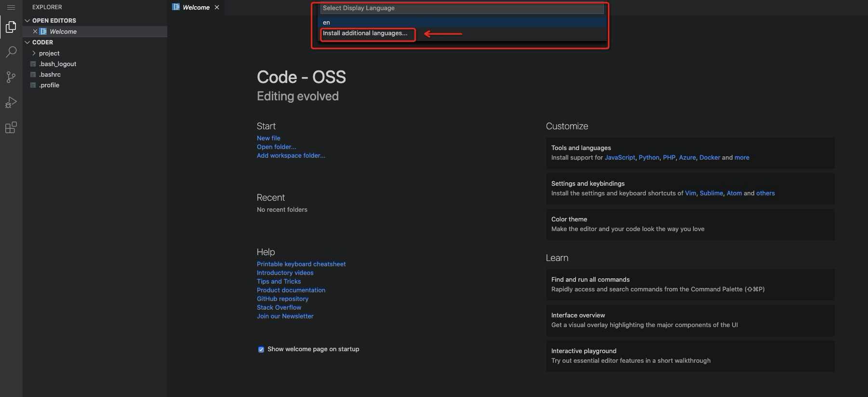Image resolution: width=868 pixels, height=397 pixels.
Task: Open the Search view in activity bar
Action: point(11,52)
